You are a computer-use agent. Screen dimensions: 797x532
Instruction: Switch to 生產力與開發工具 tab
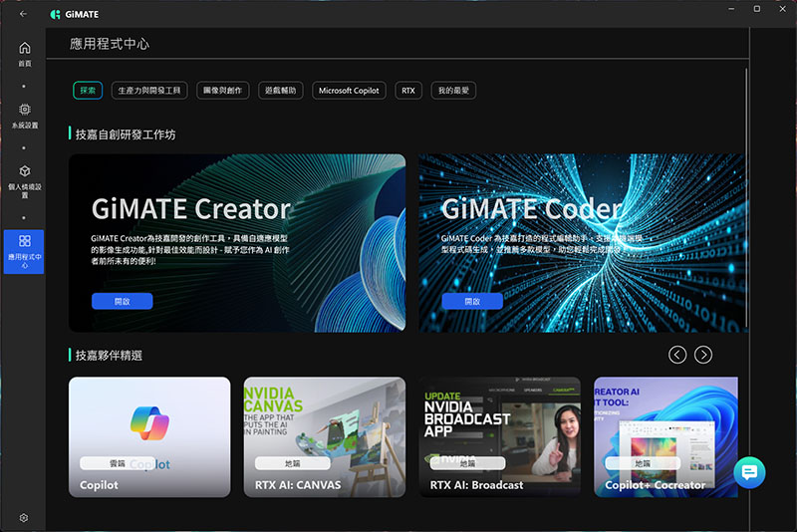click(149, 91)
